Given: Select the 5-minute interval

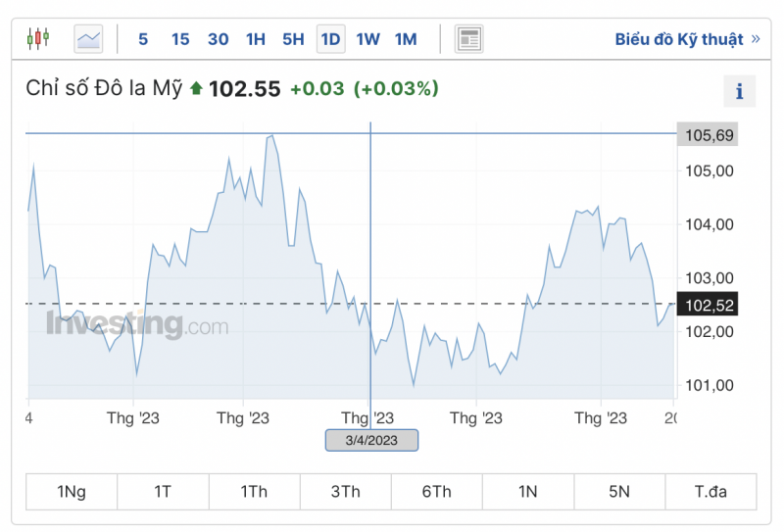Looking at the screenshot, I should 143,39.
